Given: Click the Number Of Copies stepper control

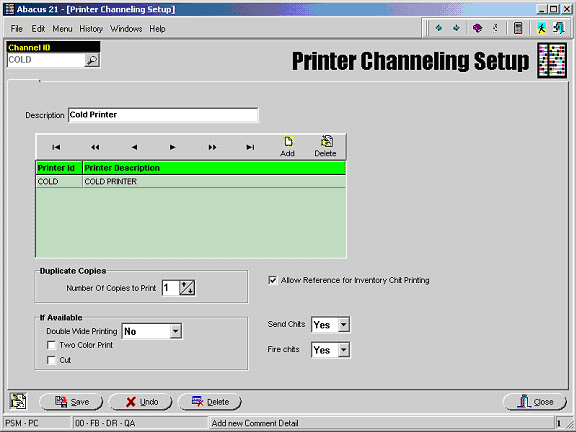Looking at the screenshot, I should pyautogui.click(x=187, y=288).
